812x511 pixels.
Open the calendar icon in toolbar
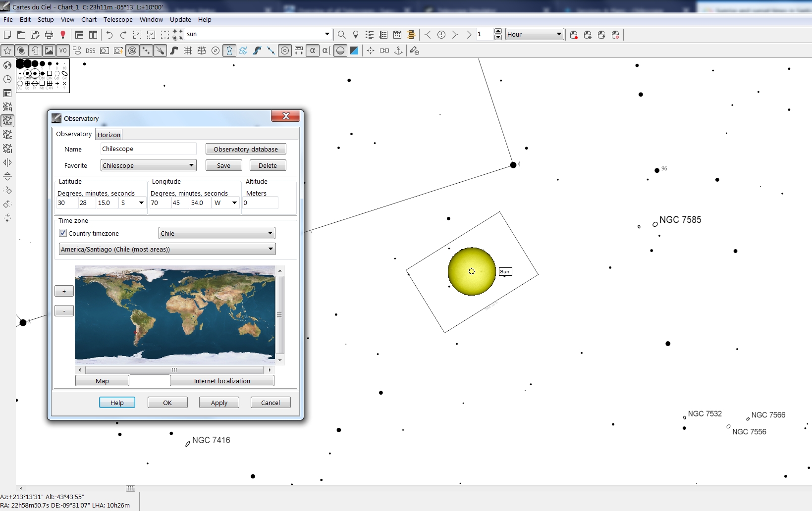tap(397, 35)
